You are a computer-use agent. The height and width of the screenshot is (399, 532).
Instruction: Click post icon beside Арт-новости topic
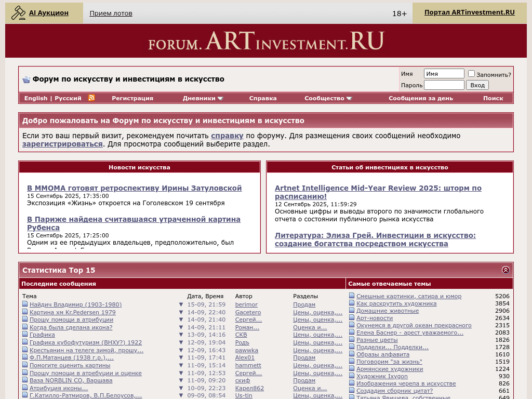pos(352,318)
